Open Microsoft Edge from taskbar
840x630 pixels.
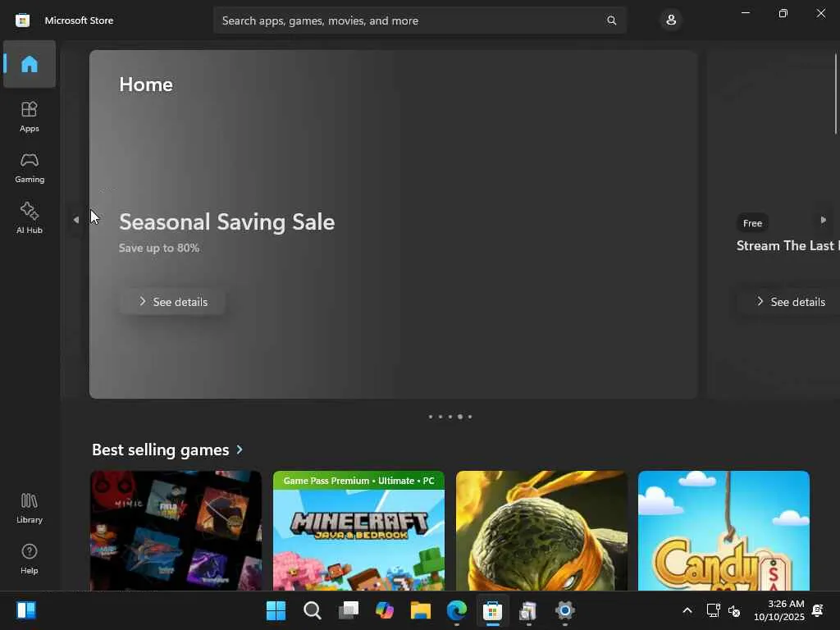457,610
